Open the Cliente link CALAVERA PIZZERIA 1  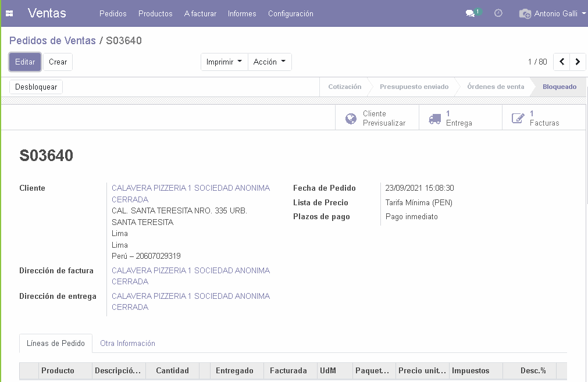pyautogui.click(x=190, y=188)
